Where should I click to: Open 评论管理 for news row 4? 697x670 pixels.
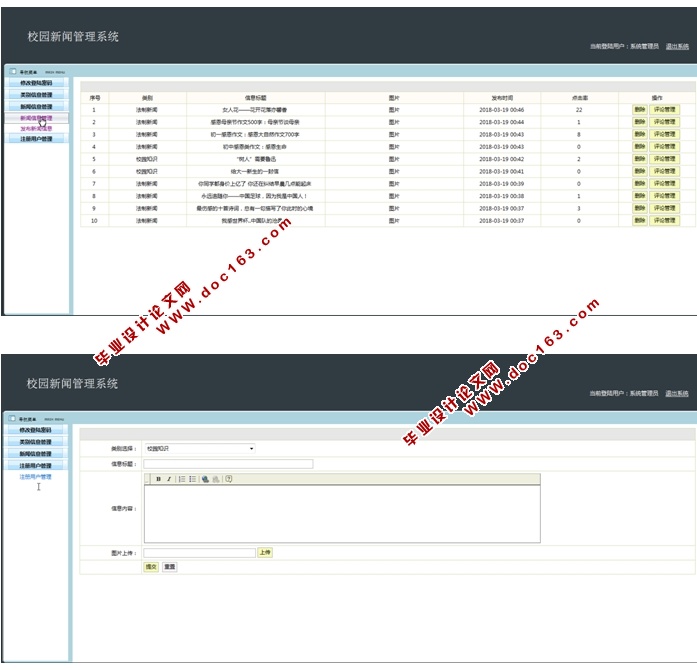pos(665,147)
